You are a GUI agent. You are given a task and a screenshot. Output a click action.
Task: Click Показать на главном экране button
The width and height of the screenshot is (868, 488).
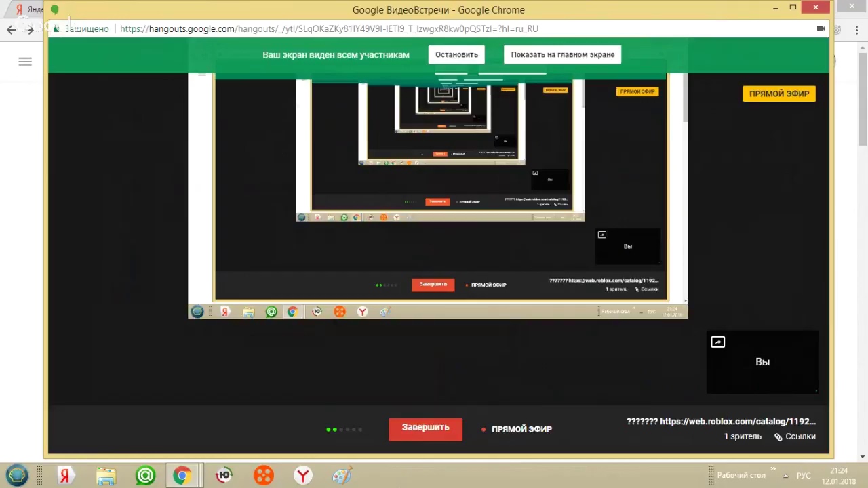tap(562, 54)
